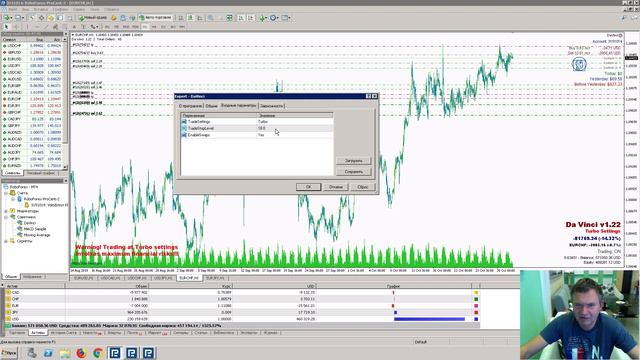Select GBPUSD row in Market Watch
Image resolution: width=640 pixels, height=360 pixels.
(x=32, y=53)
